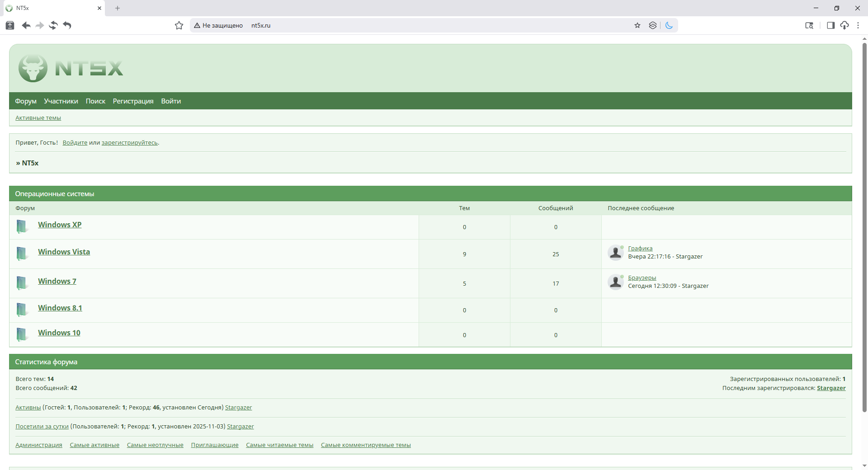Image resolution: width=868 pixels, height=470 pixels.
Task: Click the cloud download icon
Action: tap(844, 25)
